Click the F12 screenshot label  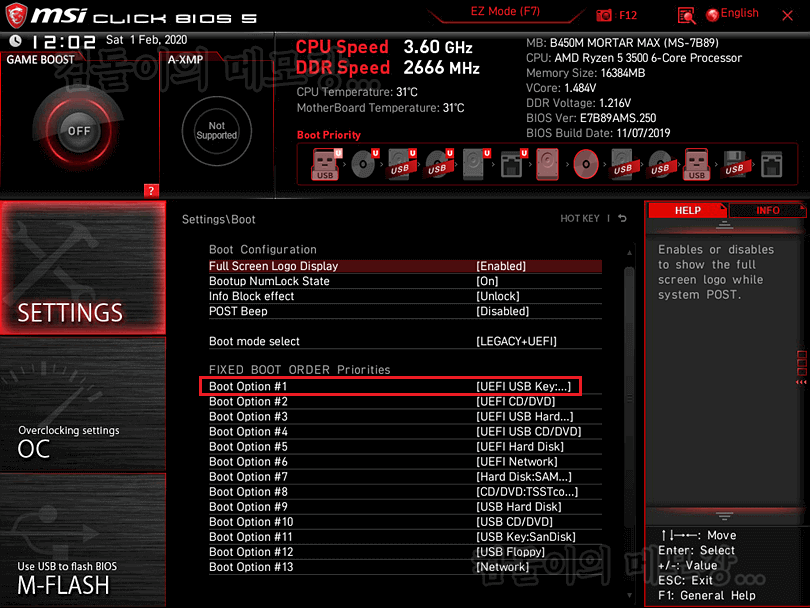tap(628, 15)
